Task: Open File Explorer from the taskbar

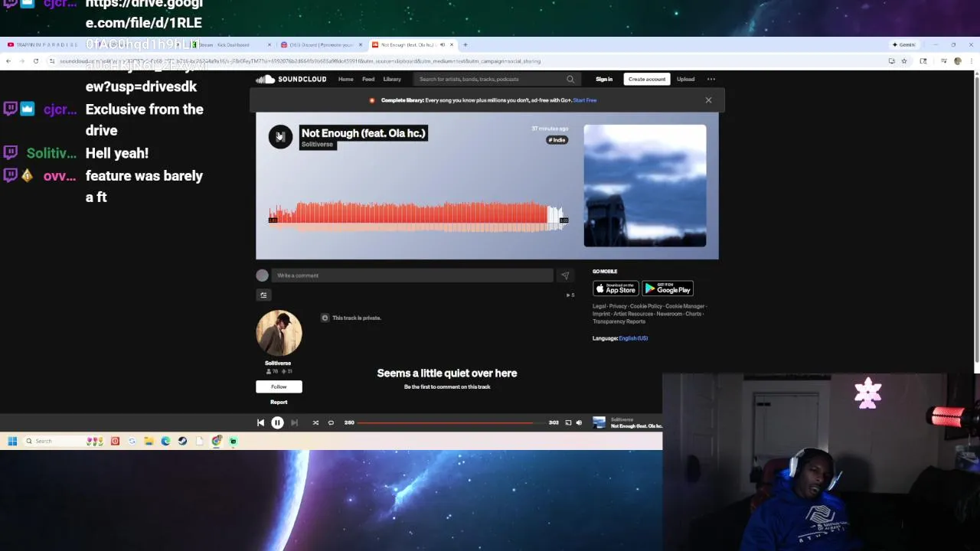Action: [x=149, y=441]
